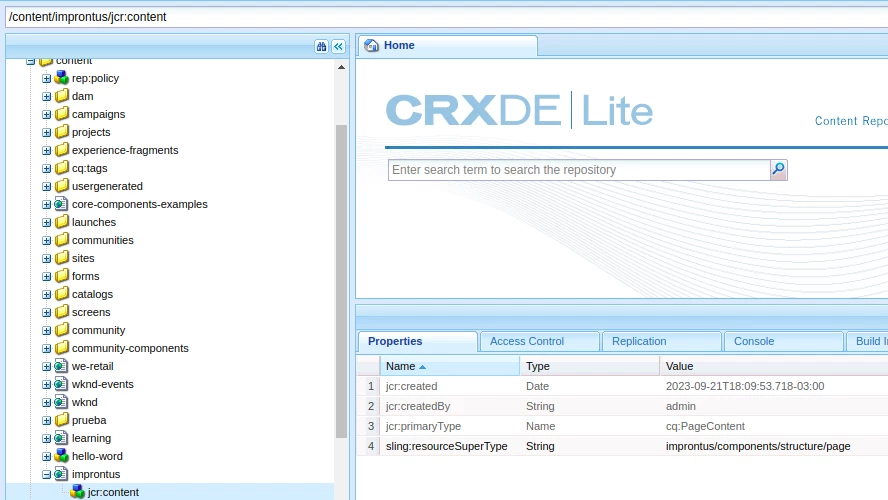This screenshot has height=500, width=888.
Task: Click the hello-word node icon
Action: 61,456
